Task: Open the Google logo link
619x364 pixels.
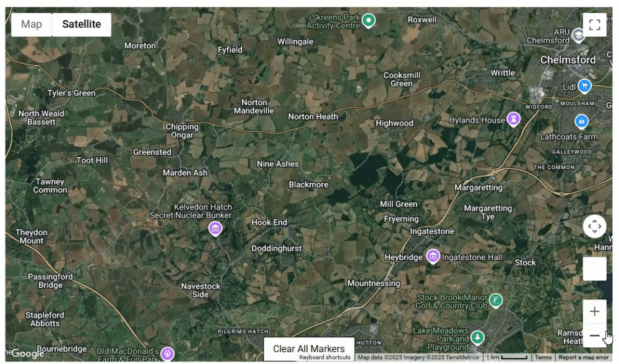Action: pyautogui.click(x=27, y=353)
